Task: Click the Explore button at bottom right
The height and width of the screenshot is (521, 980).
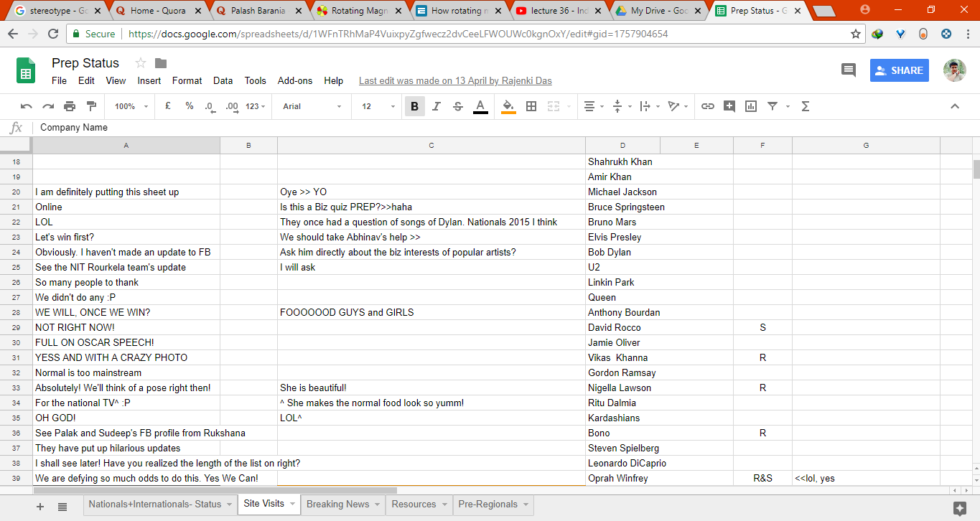Action: (x=960, y=508)
